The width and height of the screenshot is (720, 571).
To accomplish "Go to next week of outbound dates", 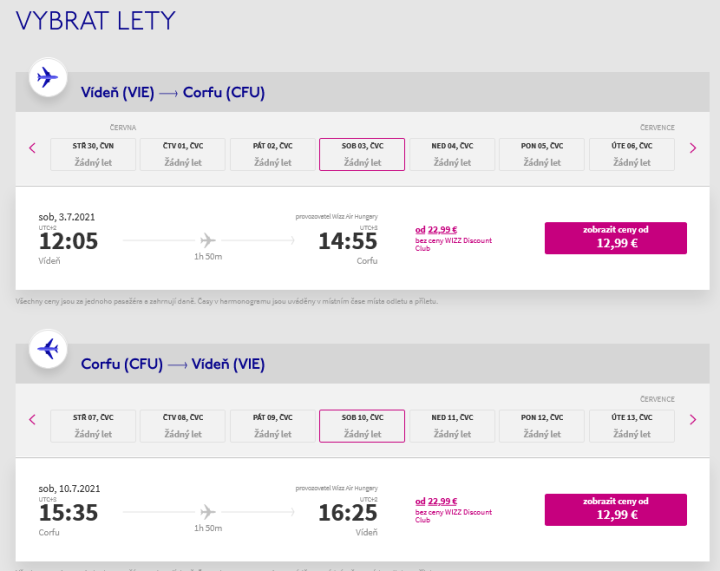I will pos(693,148).
